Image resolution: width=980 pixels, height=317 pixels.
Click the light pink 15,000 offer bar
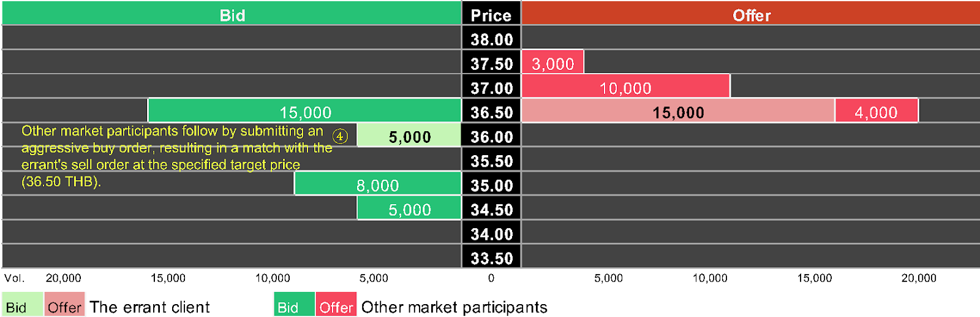pyautogui.click(x=678, y=112)
